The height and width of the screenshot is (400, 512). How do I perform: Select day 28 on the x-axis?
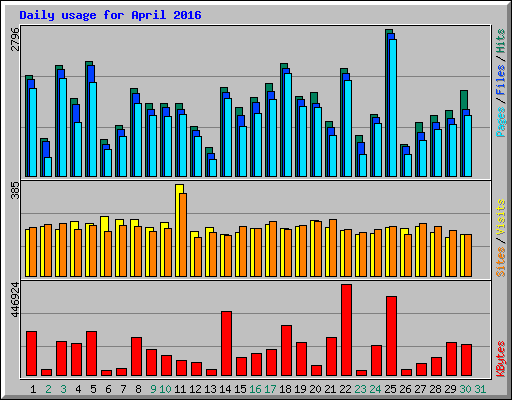pos(435,389)
